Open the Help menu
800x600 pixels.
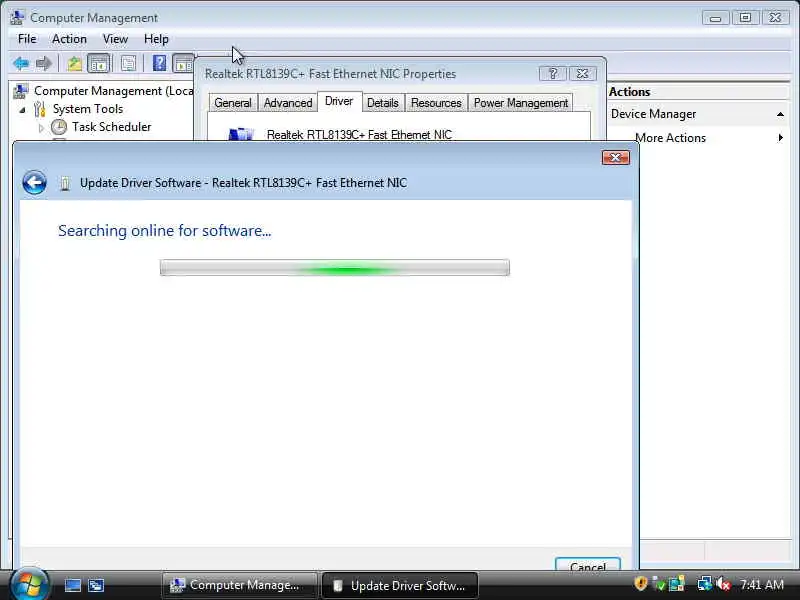click(x=156, y=39)
